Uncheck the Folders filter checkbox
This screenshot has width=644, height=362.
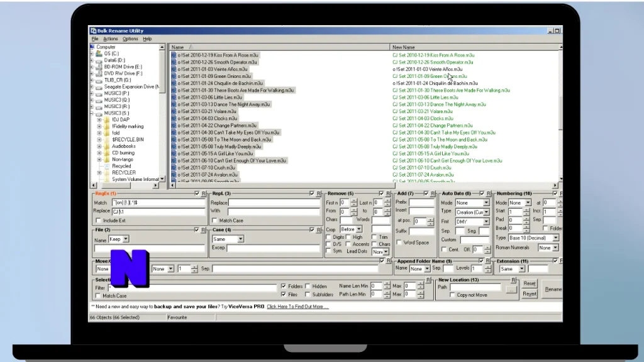coord(284,286)
